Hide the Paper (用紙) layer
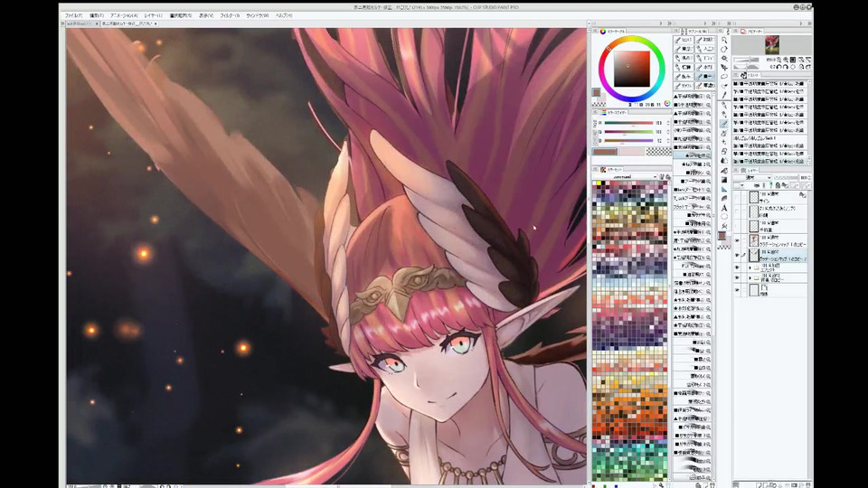 pos(737,290)
